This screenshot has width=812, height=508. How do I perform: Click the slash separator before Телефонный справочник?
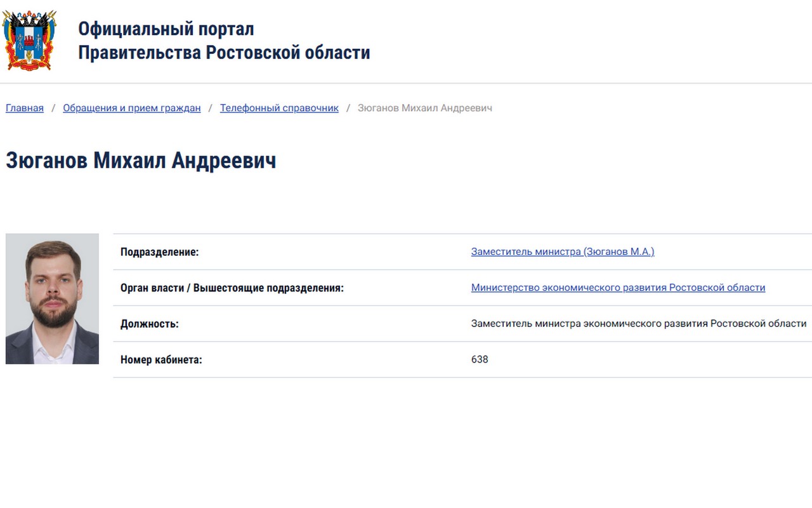coord(211,108)
